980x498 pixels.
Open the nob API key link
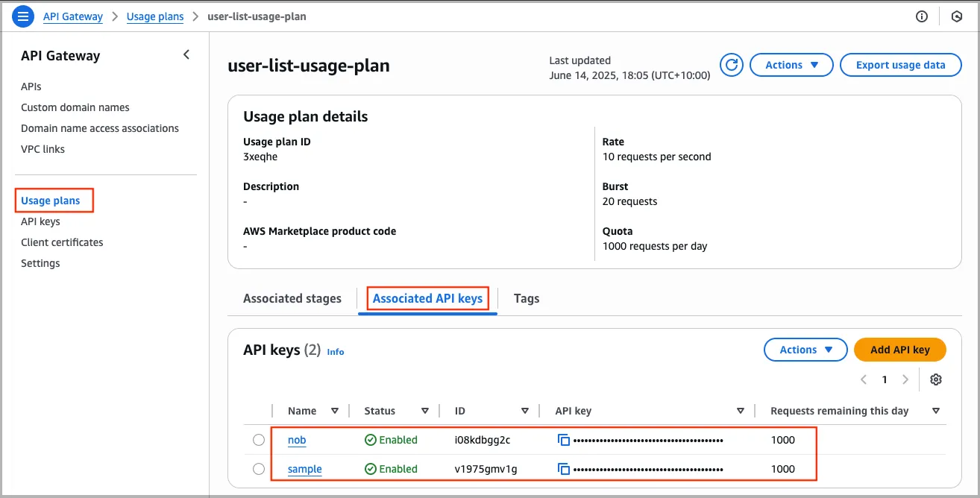pos(297,440)
